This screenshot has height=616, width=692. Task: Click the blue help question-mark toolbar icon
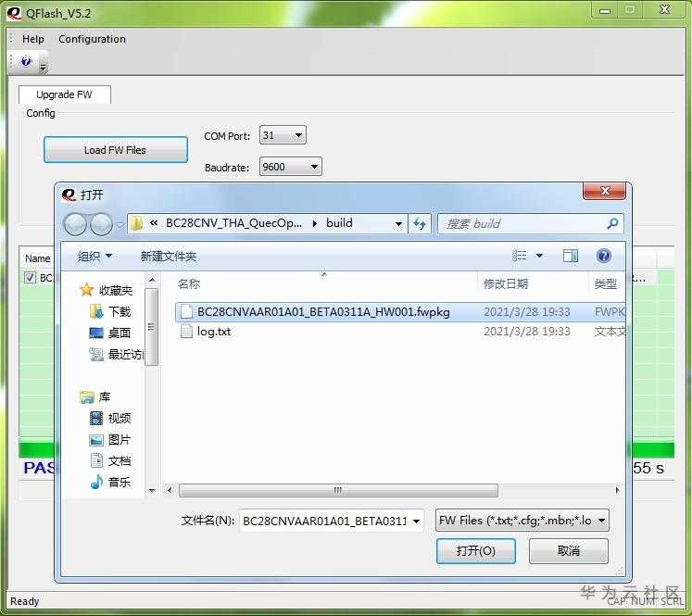point(26,60)
